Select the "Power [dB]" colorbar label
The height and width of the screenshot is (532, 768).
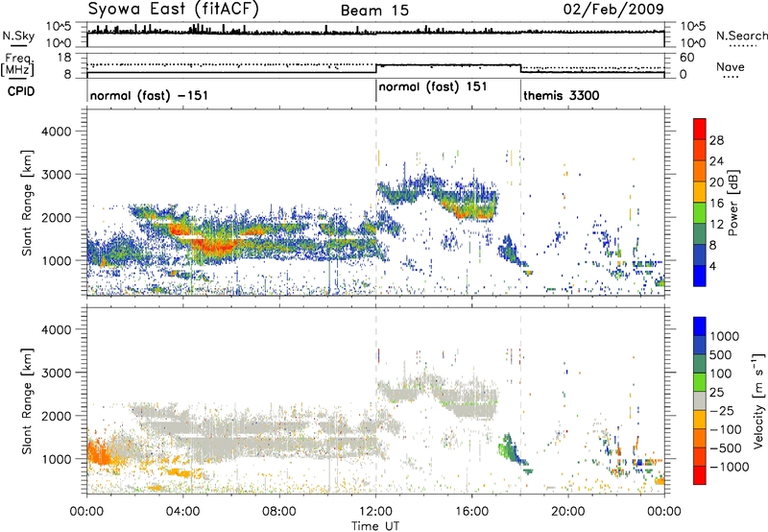tap(732, 203)
